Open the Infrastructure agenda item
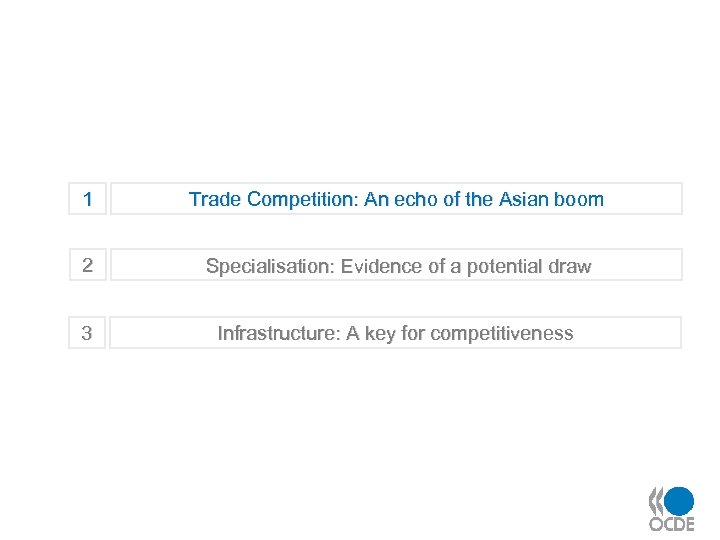Viewport: 720px width, 540px height. pyautogui.click(x=396, y=333)
